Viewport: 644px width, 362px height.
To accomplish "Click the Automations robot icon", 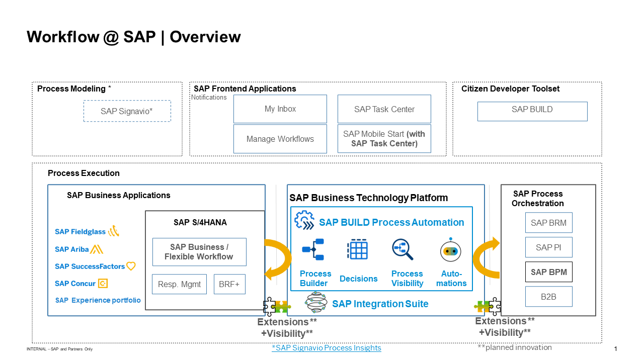I will [451, 250].
